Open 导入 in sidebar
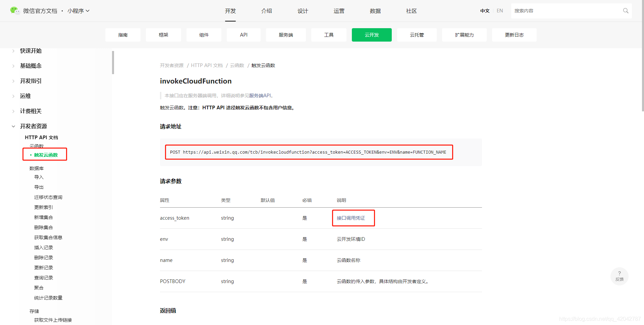The height and width of the screenshot is (325, 644). pyautogui.click(x=39, y=177)
